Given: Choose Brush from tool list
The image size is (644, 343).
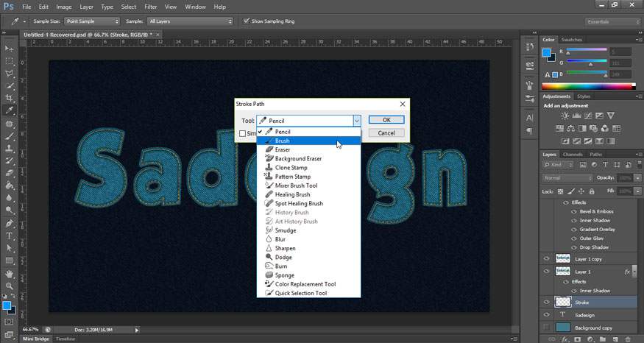Looking at the screenshot, I should click(x=309, y=141).
